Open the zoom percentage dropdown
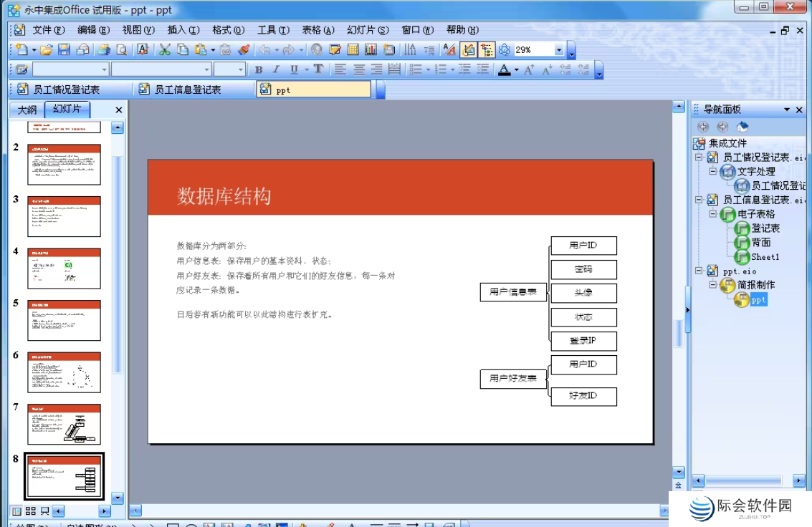This screenshot has width=812, height=527. [559, 50]
